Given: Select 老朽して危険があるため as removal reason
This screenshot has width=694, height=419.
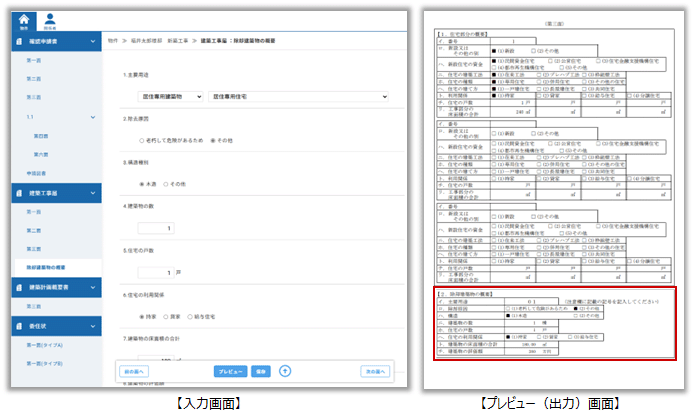Looking at the screenshot, I should click(x=142, y=141).
